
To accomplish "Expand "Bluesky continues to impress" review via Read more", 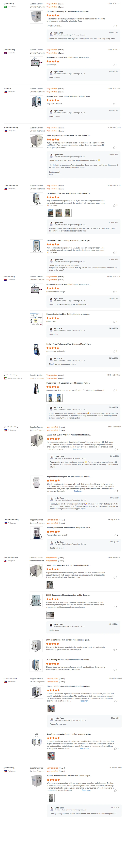I will pos(78,491).
